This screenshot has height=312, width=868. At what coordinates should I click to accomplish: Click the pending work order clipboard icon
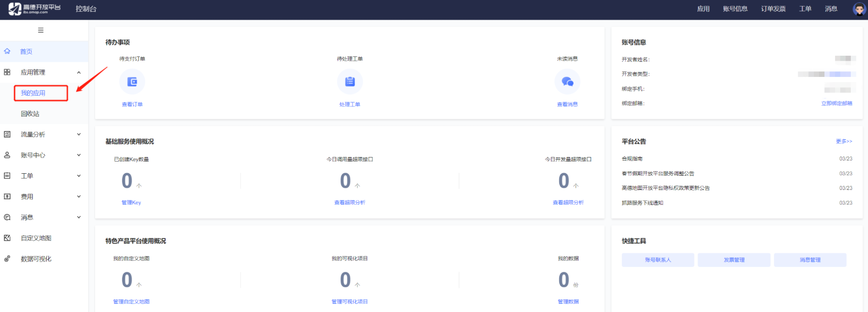350,82
